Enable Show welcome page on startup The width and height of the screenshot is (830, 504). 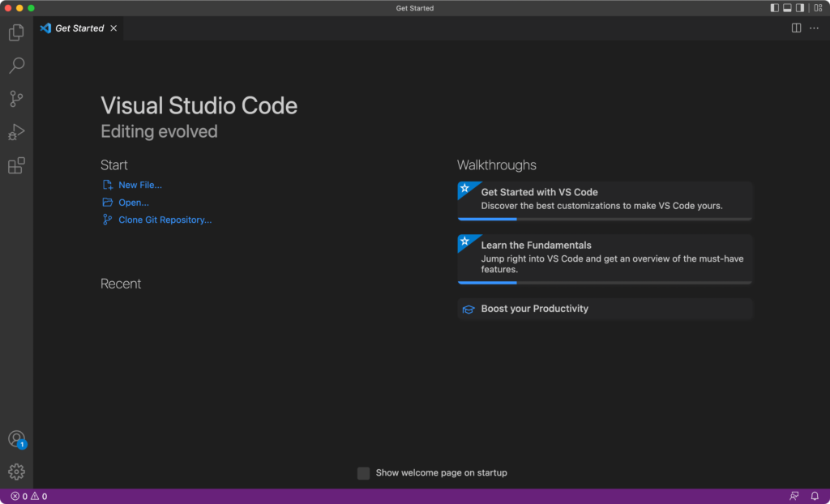click(363, 472)
